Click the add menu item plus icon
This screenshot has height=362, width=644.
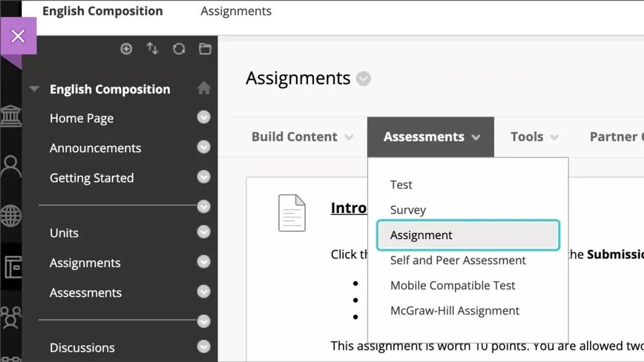pos(126,49)
